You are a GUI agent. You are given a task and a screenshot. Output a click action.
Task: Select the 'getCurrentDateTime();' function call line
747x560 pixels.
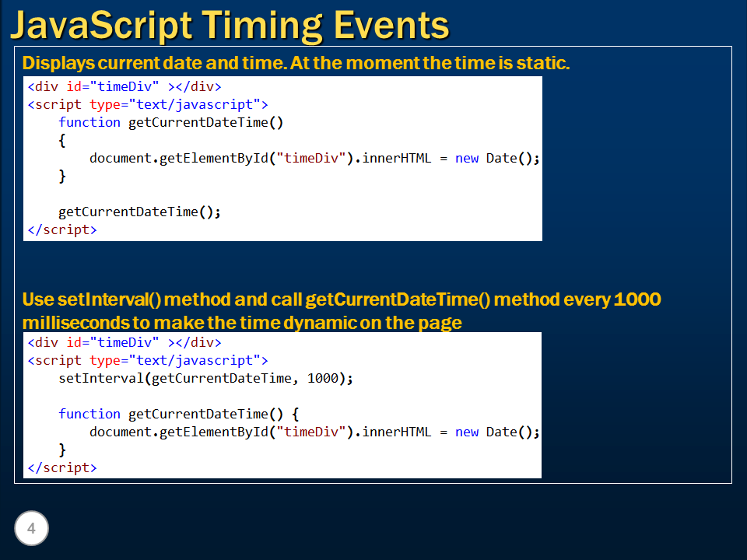point(139,211)
